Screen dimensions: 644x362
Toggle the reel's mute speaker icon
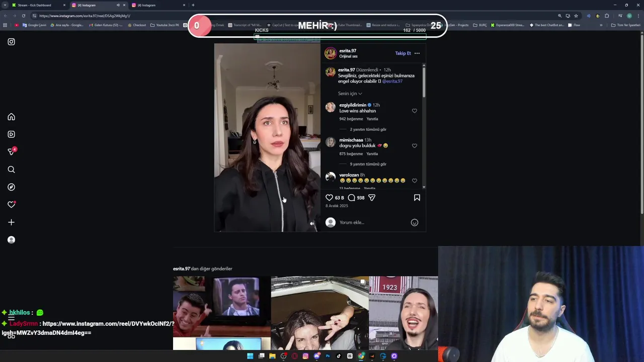tap(312, 224)
